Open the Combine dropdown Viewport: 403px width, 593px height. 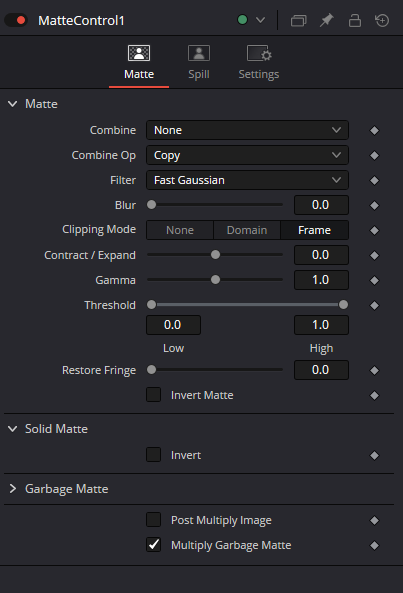[x=247, y=130]
